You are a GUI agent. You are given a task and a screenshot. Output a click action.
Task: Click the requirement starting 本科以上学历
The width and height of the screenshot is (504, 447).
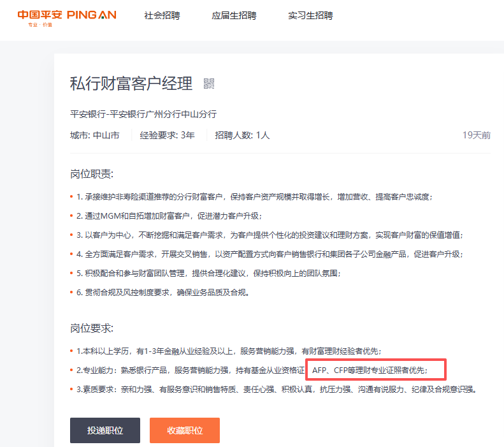pyautogui.click(x=228, y=351)
